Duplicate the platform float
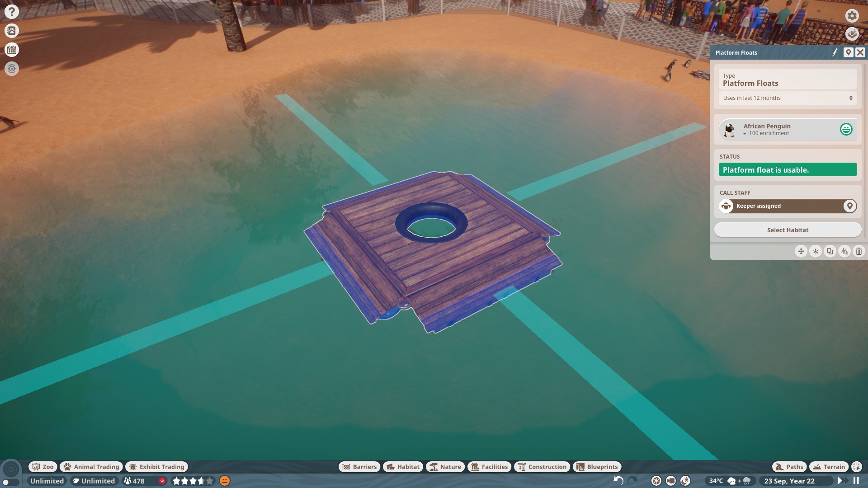 pos(830,251)
